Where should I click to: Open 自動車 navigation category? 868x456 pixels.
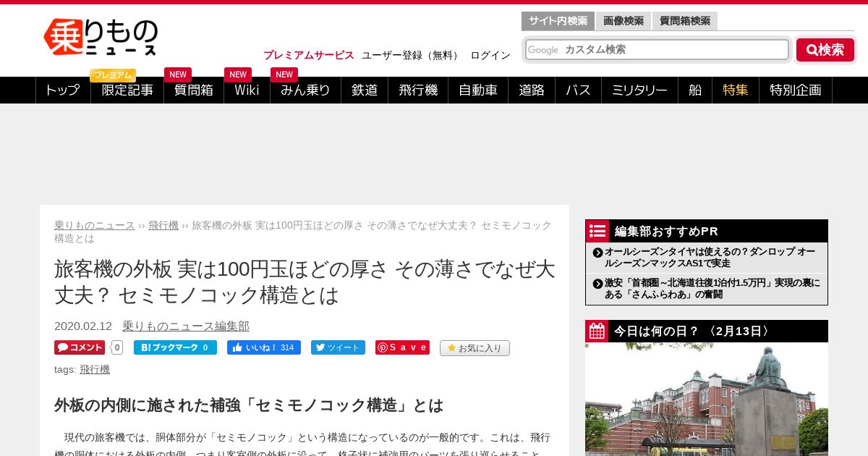(x=478, y=90)
